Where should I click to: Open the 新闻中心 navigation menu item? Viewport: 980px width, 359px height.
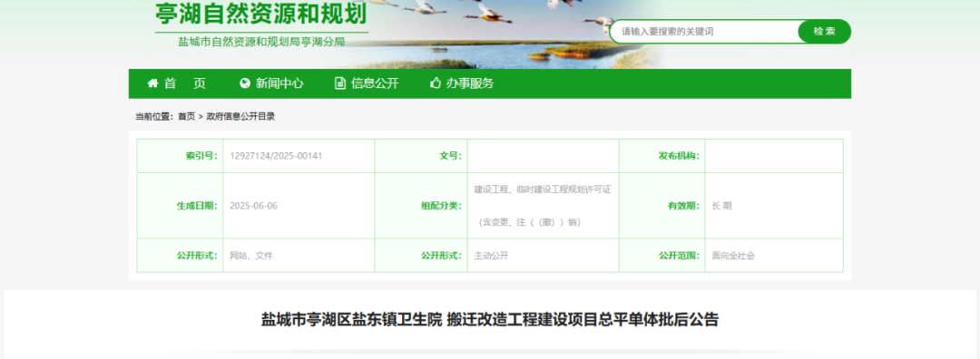(x=272, y=83)
